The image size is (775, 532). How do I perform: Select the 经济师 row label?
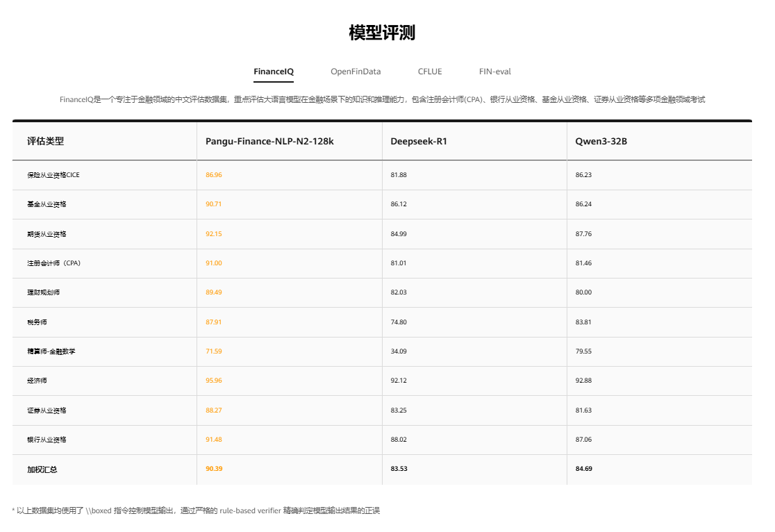(x=37, y=380)
